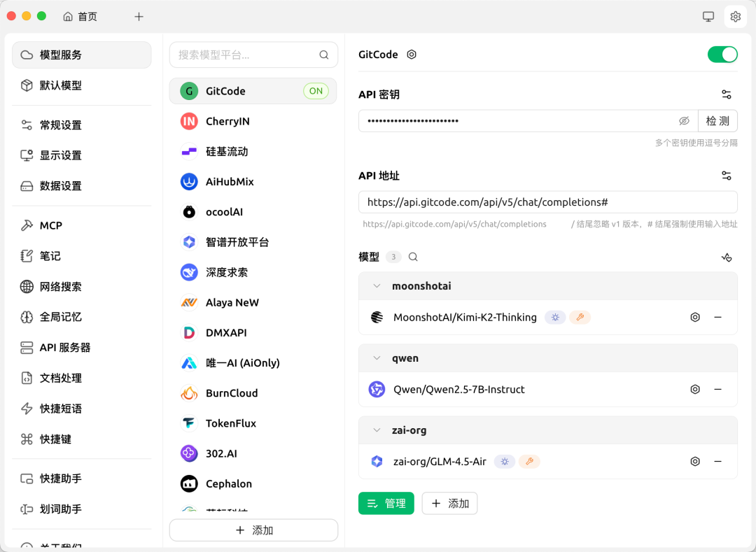
Task: Select the ocoolAI provider
Action: (253, 212)
